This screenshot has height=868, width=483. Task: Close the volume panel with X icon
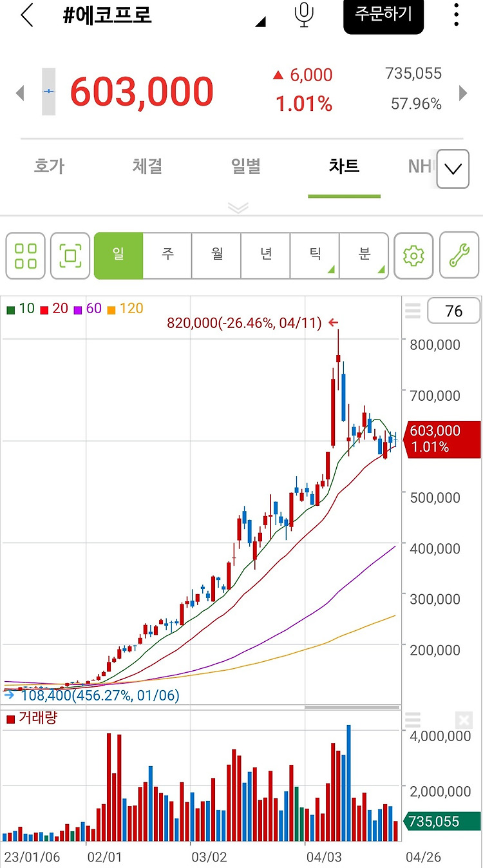coord(464,720)
